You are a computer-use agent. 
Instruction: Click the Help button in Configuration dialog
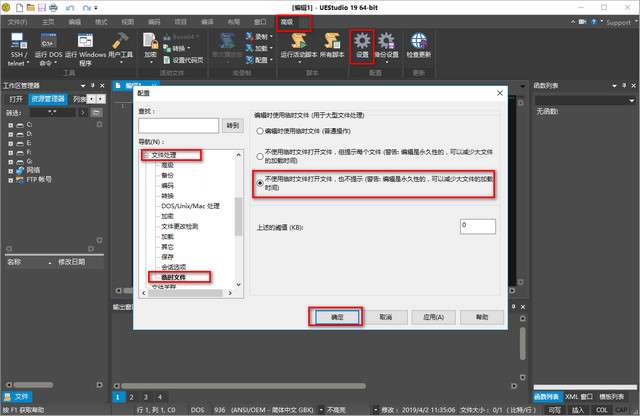coord(482,317)
